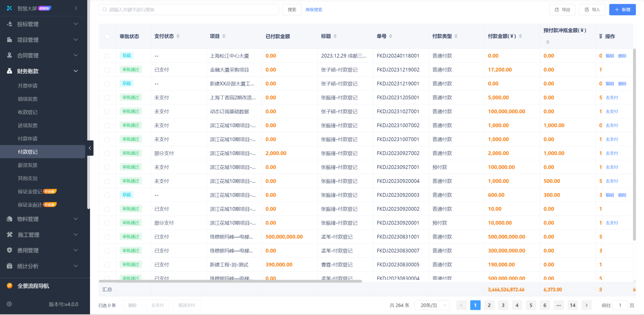
Task: Select the 统计分析 module icon
Action: 9,266
